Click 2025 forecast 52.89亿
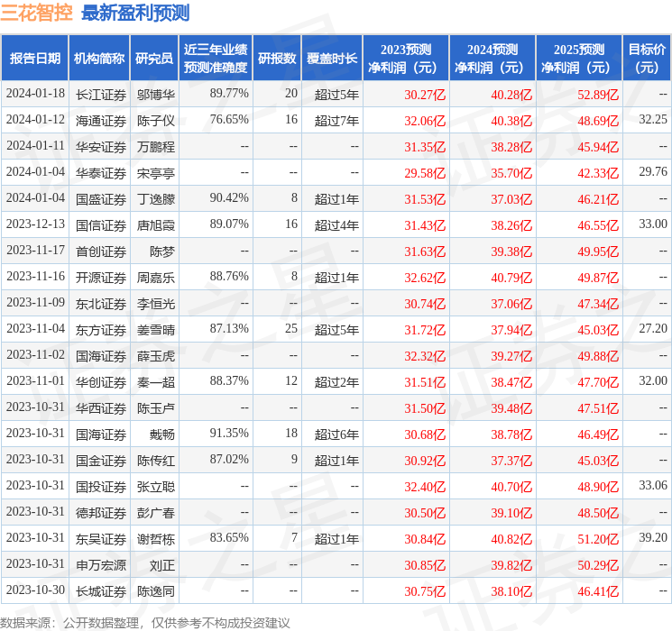672x631 pixels. (x=598, y=95)
